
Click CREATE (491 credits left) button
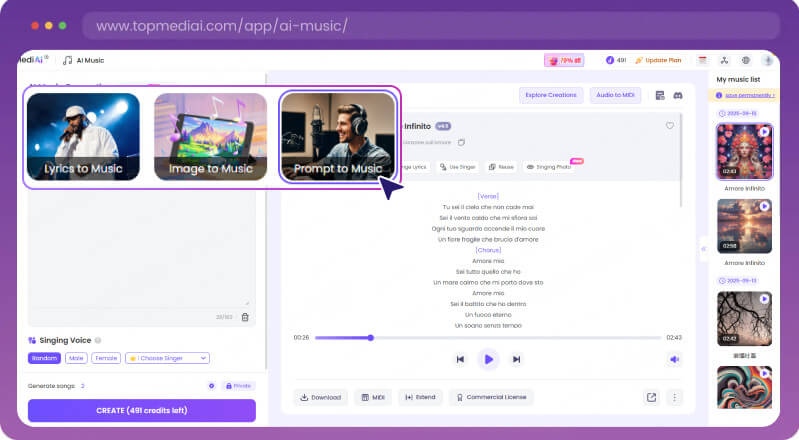pyautogui.click(x=141, y=410)
